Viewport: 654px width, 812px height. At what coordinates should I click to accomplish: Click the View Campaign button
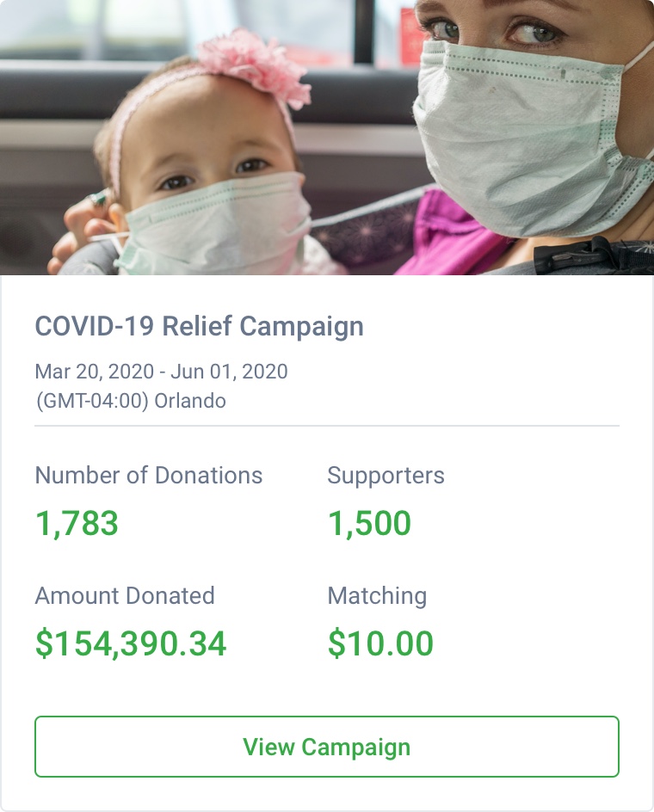(326, 747)
